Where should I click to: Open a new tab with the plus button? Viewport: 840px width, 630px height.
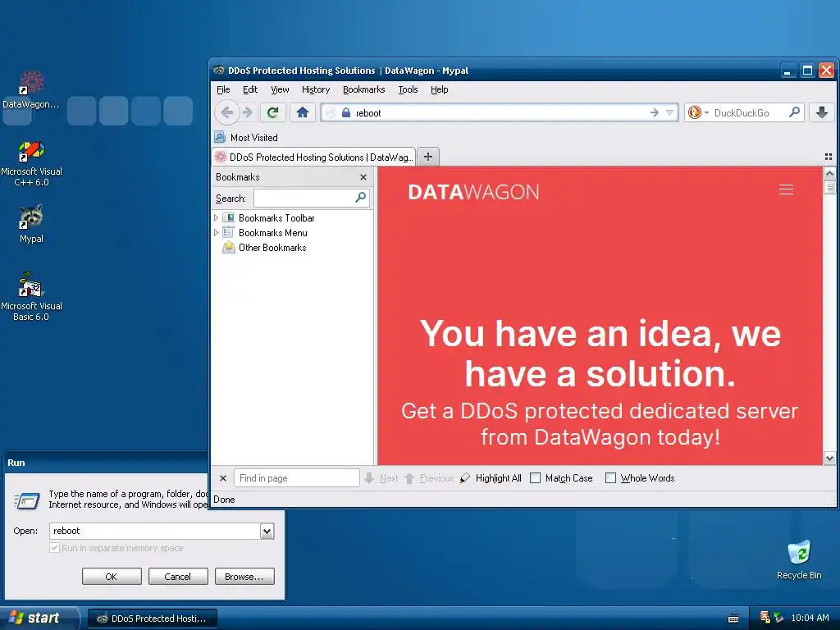[x=428, y=157]
